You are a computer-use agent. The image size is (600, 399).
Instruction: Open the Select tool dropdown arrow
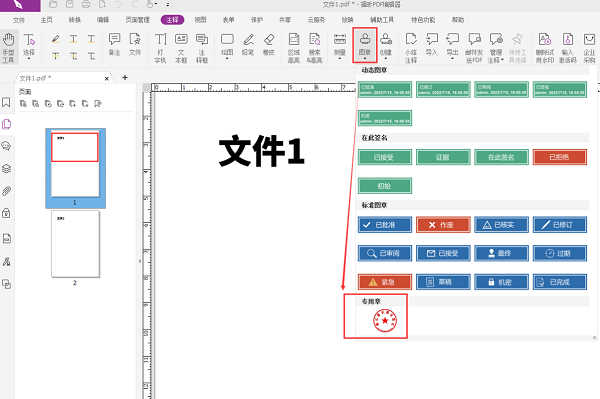[x=29, y=59]
